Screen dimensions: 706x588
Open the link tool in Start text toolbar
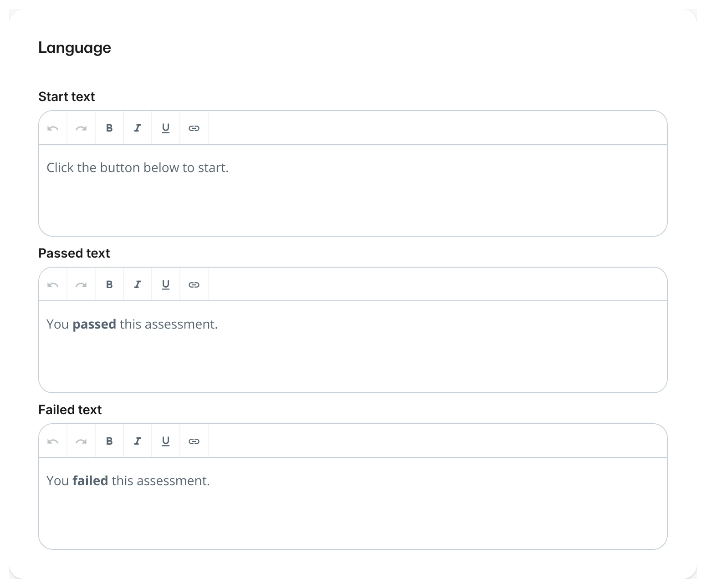click(x=194, y=128)
